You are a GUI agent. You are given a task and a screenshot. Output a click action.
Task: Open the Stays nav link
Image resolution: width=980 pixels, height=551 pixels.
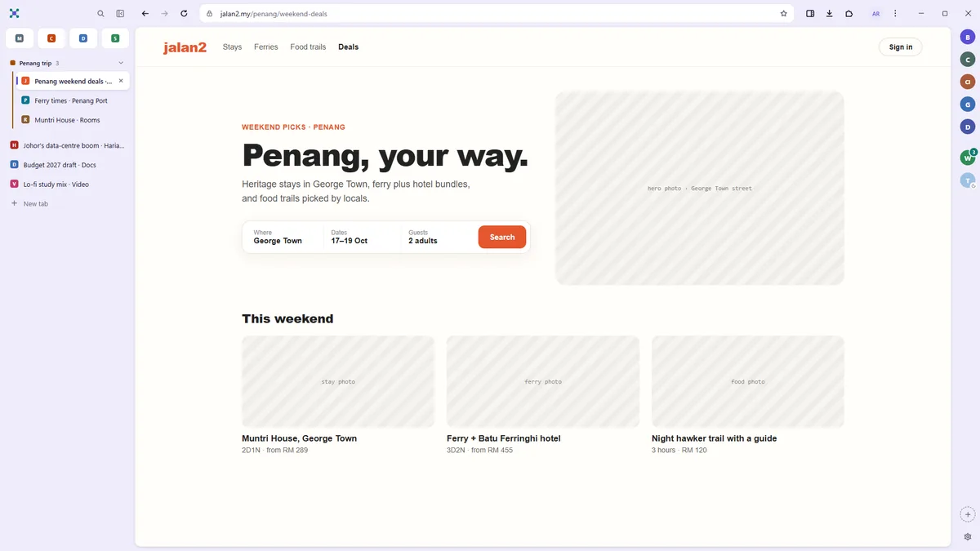232,47
